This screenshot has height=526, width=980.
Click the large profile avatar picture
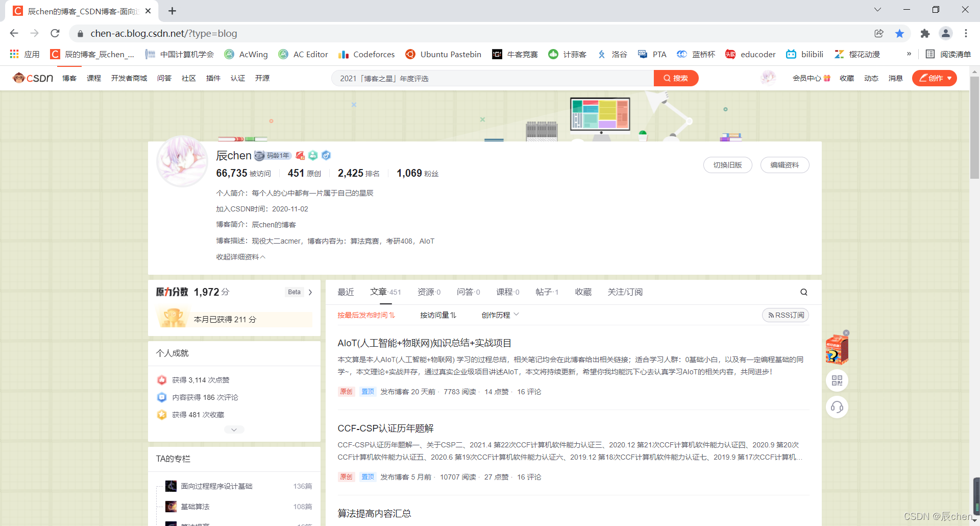[x=182, y=161]
